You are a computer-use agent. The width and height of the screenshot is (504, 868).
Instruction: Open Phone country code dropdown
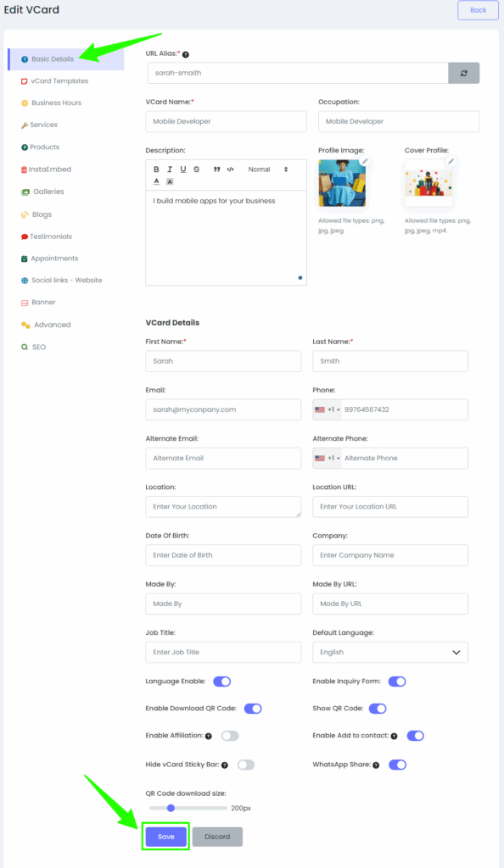(328, 409)
